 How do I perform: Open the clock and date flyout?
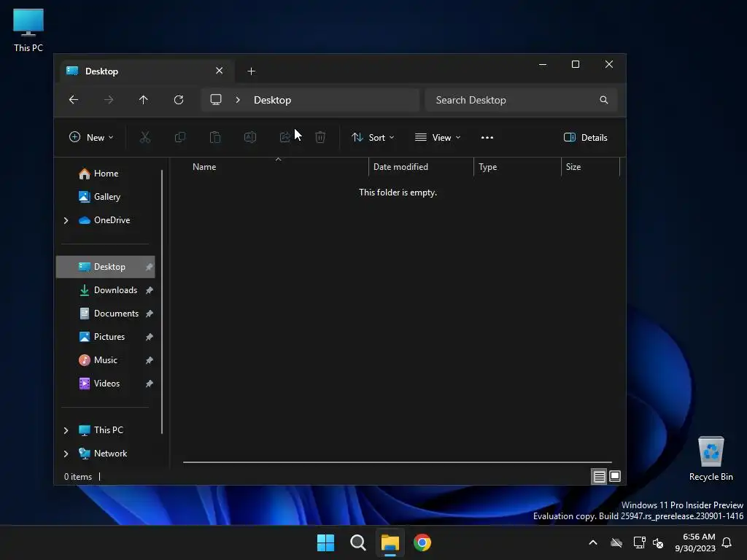[x=694, y=542]
